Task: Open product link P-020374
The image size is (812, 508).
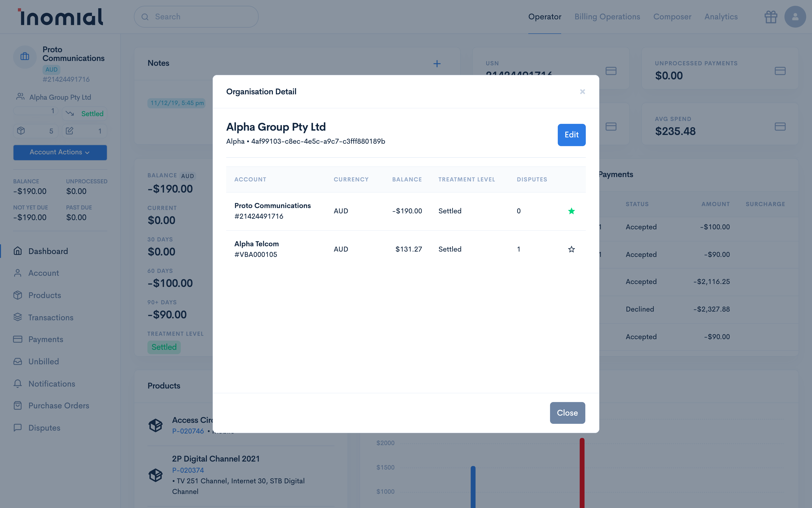Action: (x=188, y=470)
